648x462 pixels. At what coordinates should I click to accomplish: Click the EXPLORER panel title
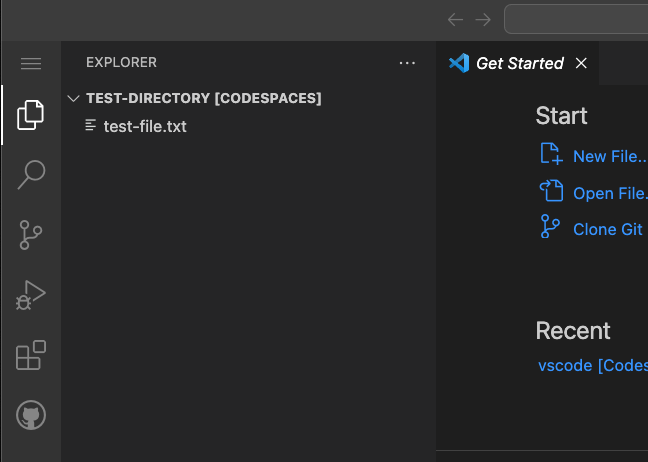point(122,62)
